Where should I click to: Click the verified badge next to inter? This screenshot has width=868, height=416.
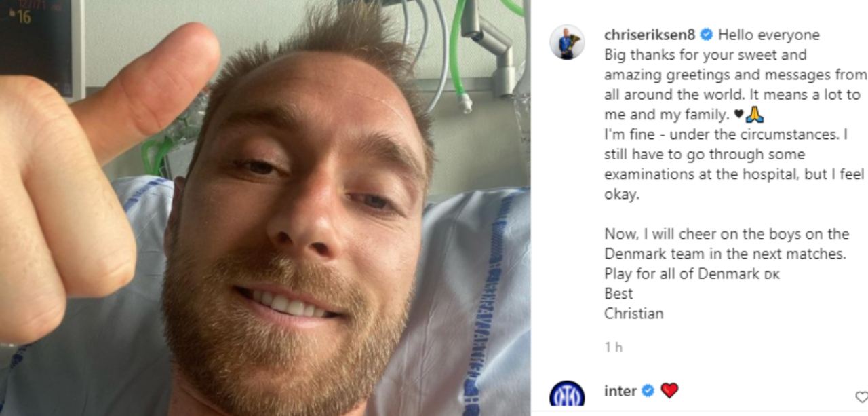648,391
